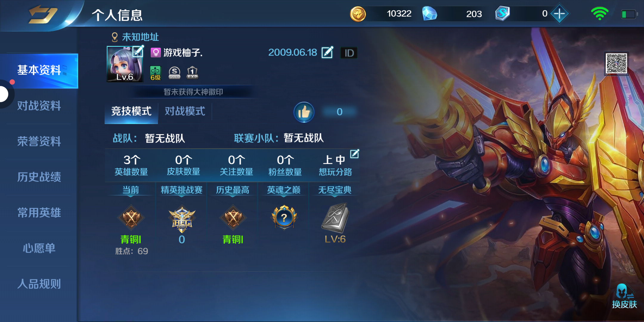Go to 常用英雄 sidebar item
The image size is (644, 322).
(x=39, y=213)
